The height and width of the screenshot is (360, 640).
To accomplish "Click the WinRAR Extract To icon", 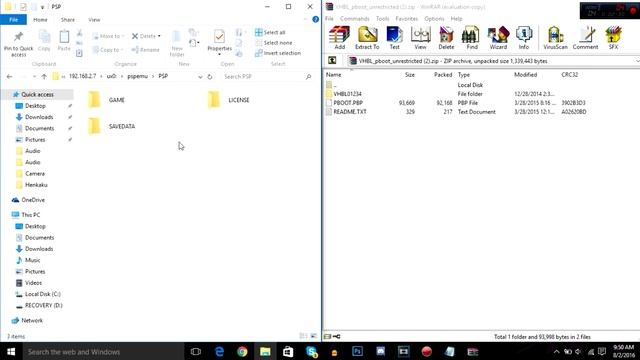I will point(367,38).
